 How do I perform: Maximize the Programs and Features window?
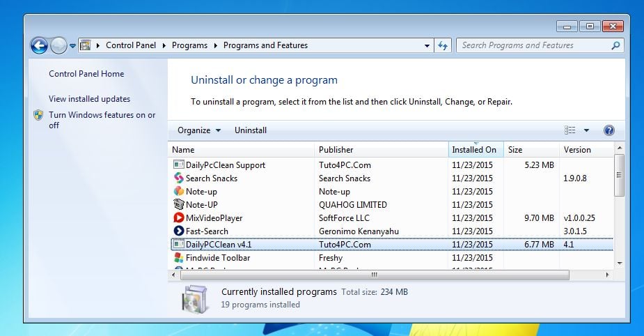click(590, 26)
